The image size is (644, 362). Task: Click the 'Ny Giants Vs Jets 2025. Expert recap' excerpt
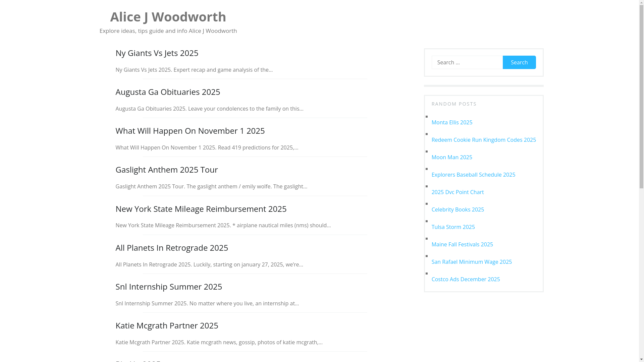194,70
